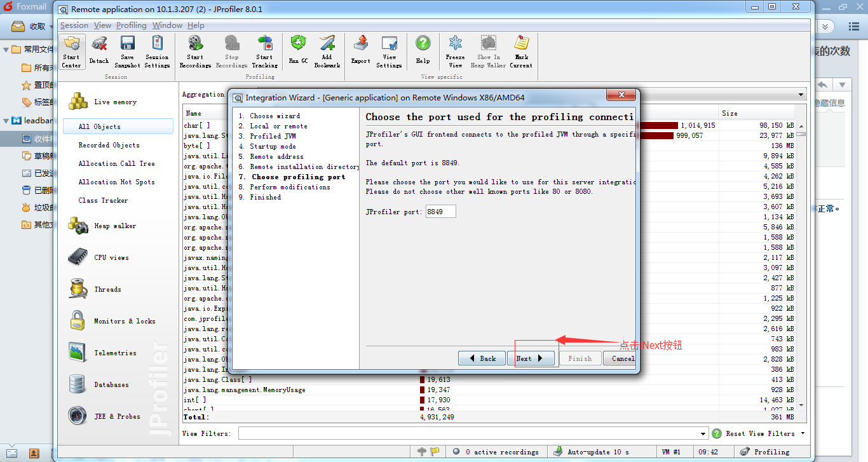Select Allocation Call Tree view
Image resolution: width=868 pixels, height=462 pixels.
pos(116,163)
